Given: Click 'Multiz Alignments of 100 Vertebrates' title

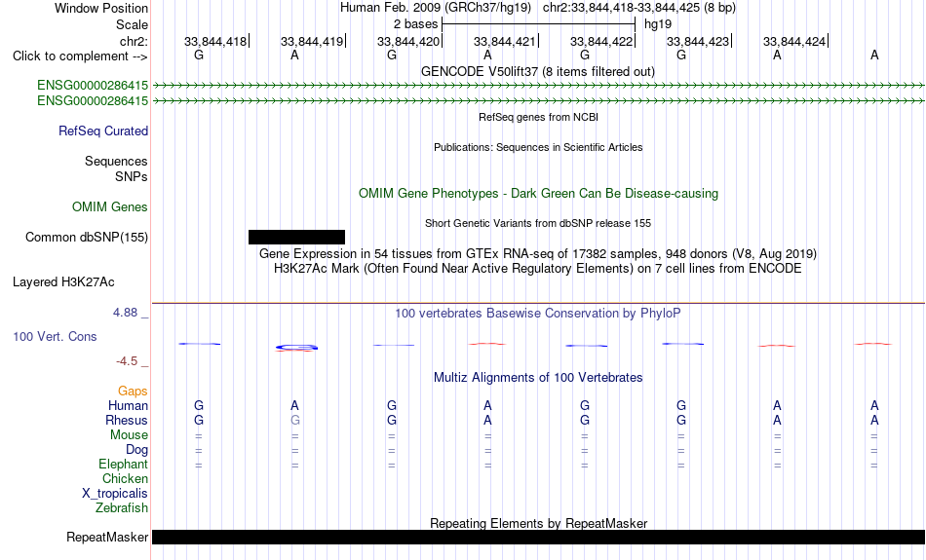Looking at the screenshot, I should point(538,378).
